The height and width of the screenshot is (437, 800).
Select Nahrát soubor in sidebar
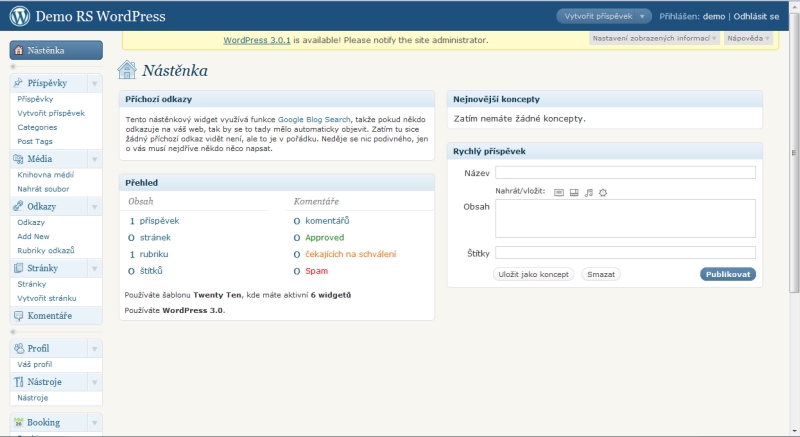[x=43, y=189]
